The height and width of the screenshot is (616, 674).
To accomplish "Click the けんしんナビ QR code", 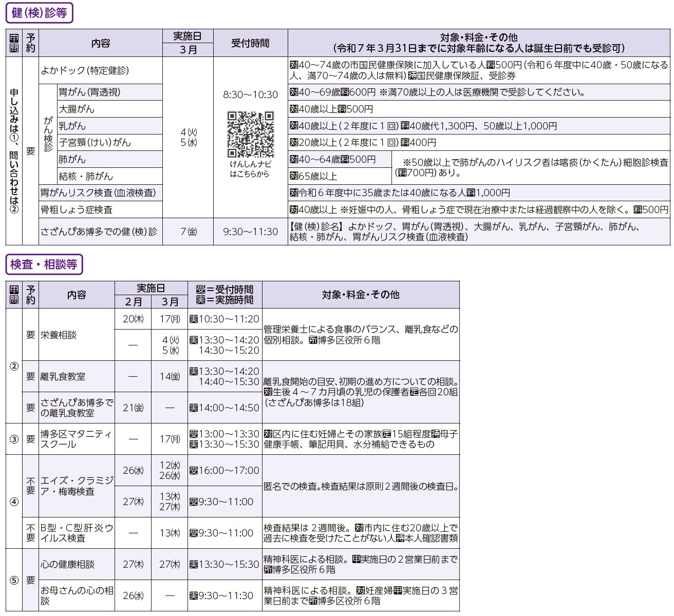I will 250,133.
